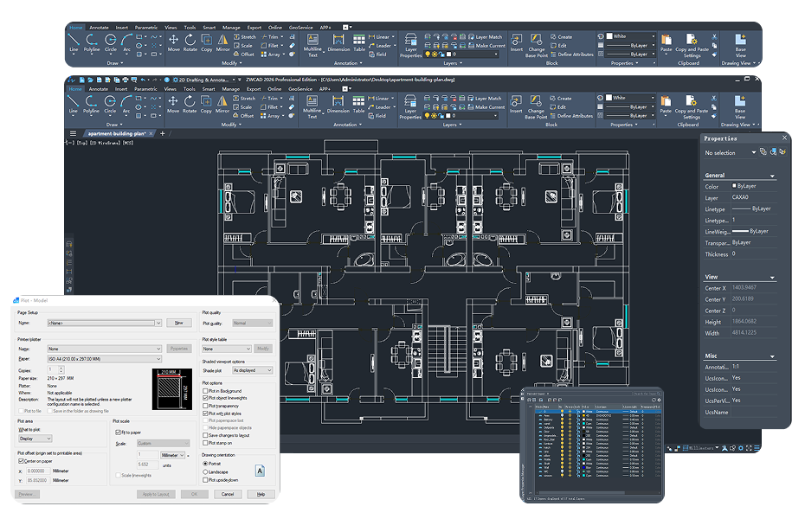Tick the Plot transparency checkbox
This screenshot has height=532, width=805.
pyautogui.click(x=206, y=406)
